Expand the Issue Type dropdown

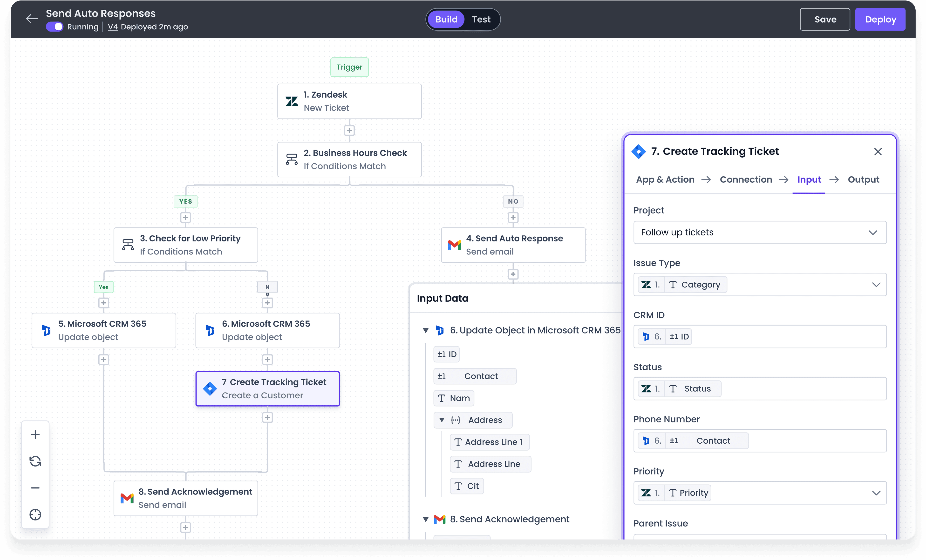[876, 284]
